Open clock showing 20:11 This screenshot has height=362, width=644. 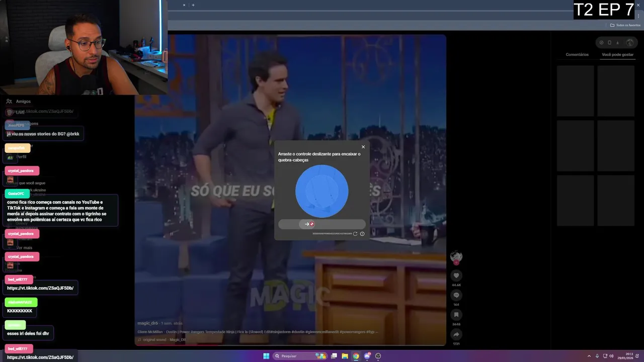[x=626, y=356]
